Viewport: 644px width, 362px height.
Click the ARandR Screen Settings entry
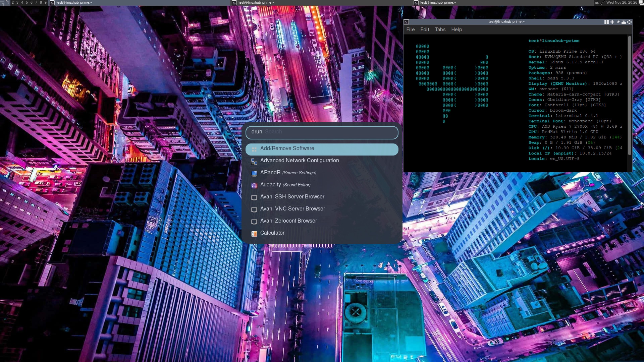pyautogui.click(x=288, y=173)
